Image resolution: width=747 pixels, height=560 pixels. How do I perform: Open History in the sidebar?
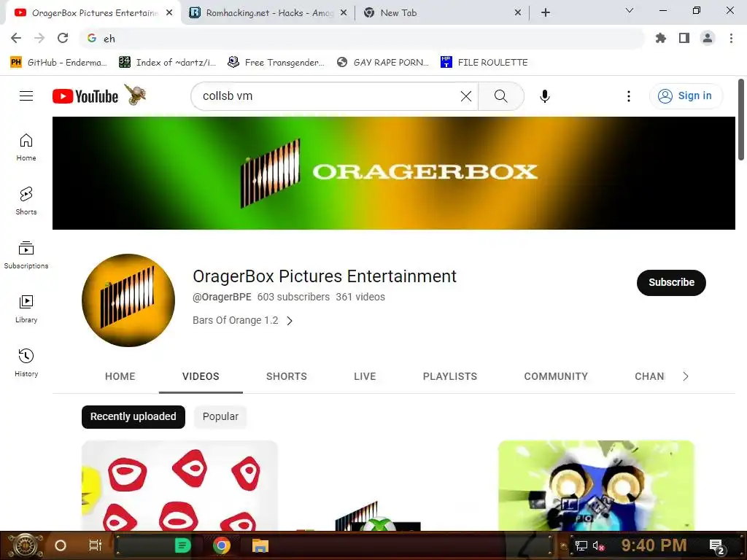(x=26, y=363)
